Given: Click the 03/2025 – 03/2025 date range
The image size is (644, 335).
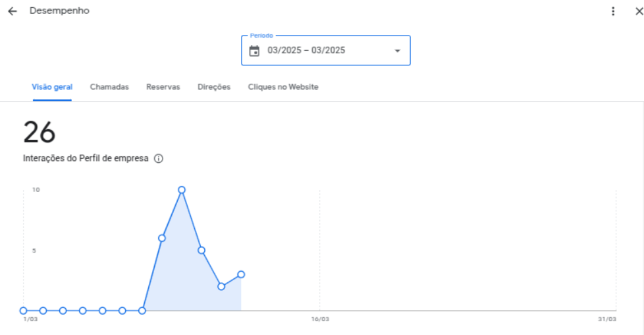Looking at the screenshot, I should coord(306,50).
